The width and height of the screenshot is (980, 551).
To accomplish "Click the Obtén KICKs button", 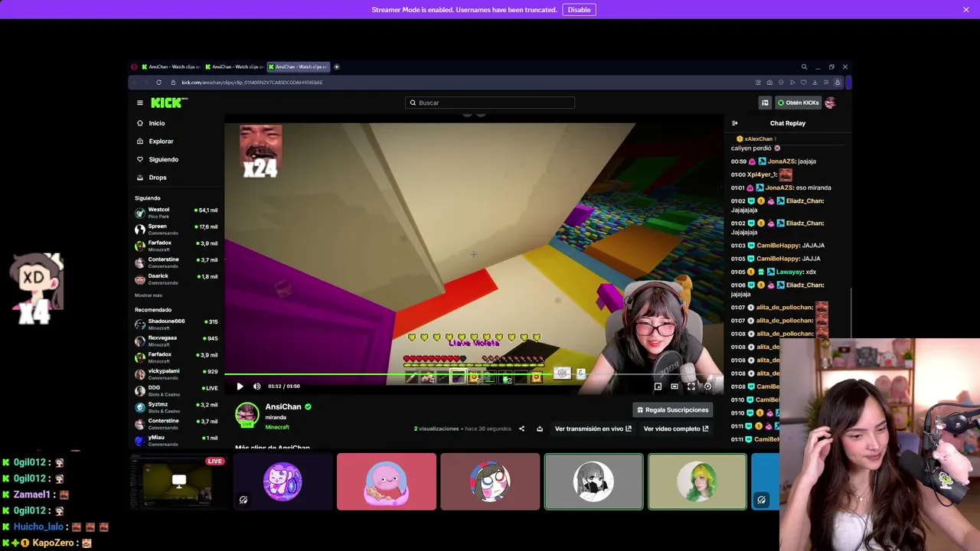I will 799,103.
